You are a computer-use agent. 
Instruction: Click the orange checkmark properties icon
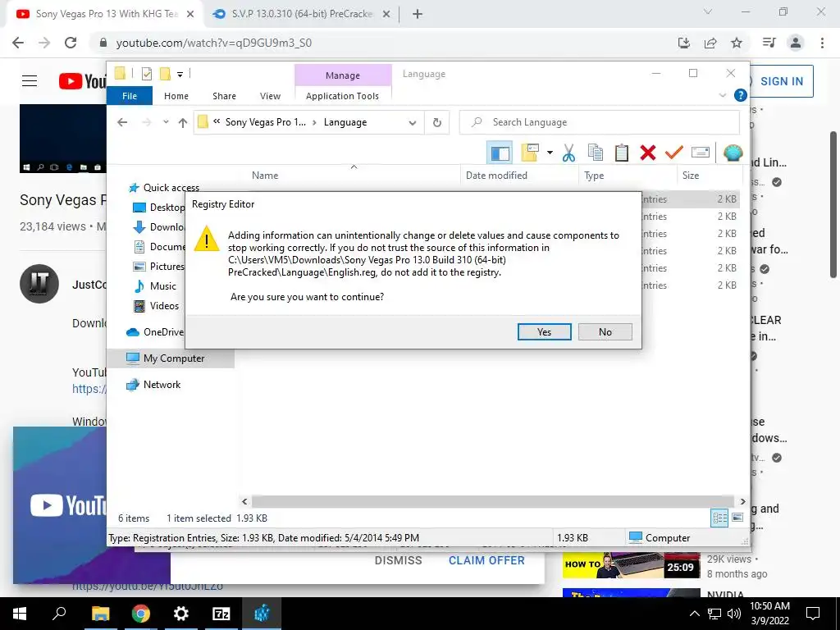pos(674,153)
